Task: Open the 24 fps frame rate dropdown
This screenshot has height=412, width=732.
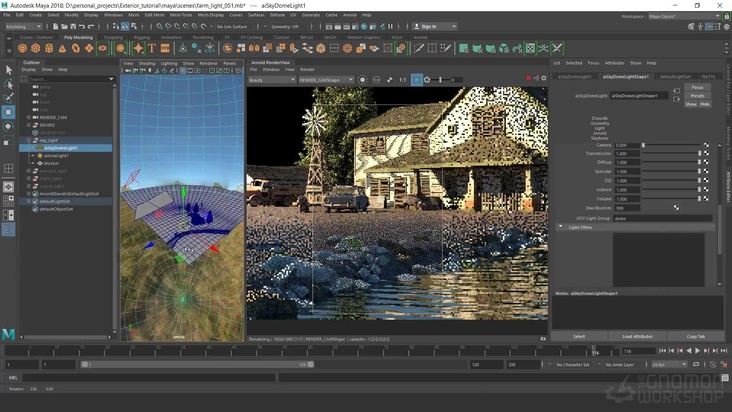Action: click(x=669, y=364)
